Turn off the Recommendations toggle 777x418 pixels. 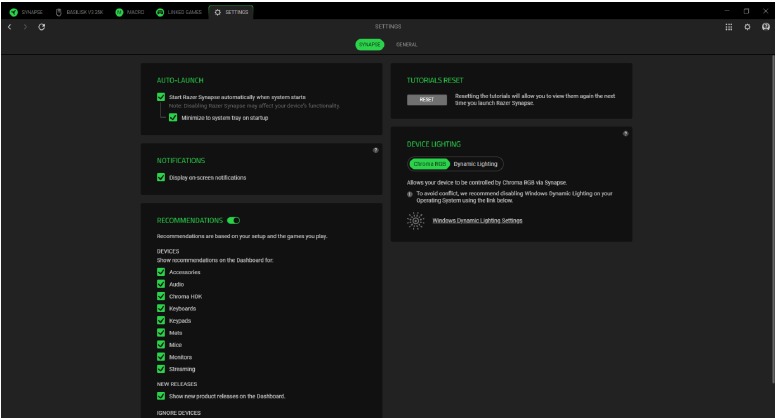tap(233, 220)
